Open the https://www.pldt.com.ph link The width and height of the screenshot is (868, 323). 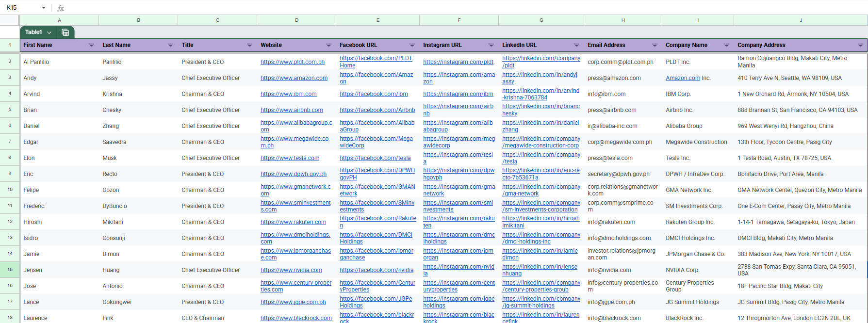pos(293,62)
